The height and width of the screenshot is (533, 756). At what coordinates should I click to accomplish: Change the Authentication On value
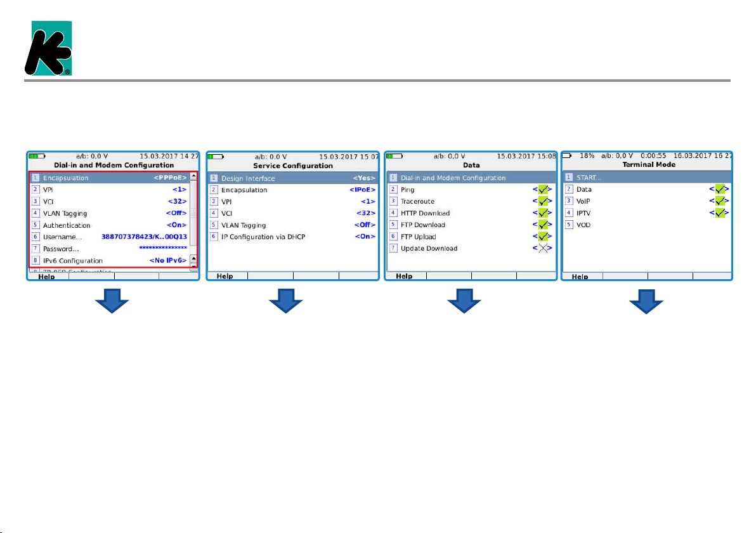point(177,225)
